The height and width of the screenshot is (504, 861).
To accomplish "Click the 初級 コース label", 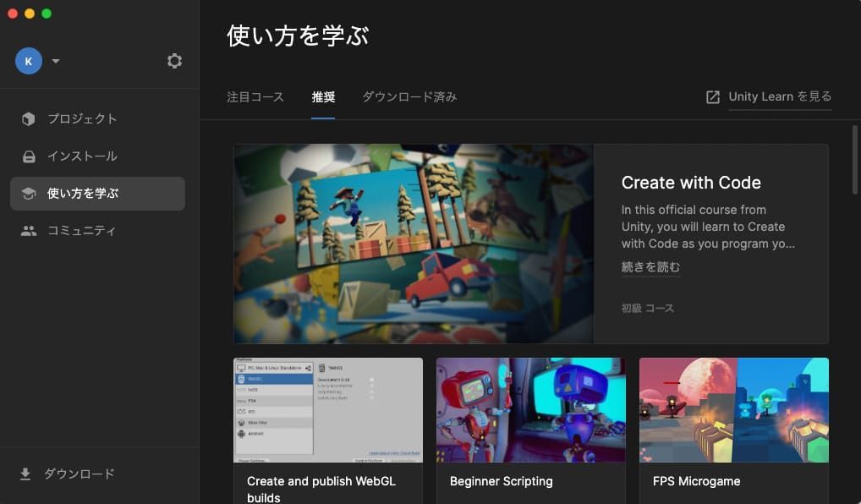I will (x=647, y=309).
